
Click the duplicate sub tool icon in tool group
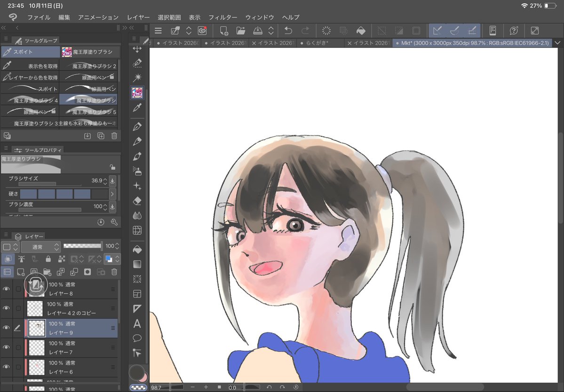[x=101, y=136]
